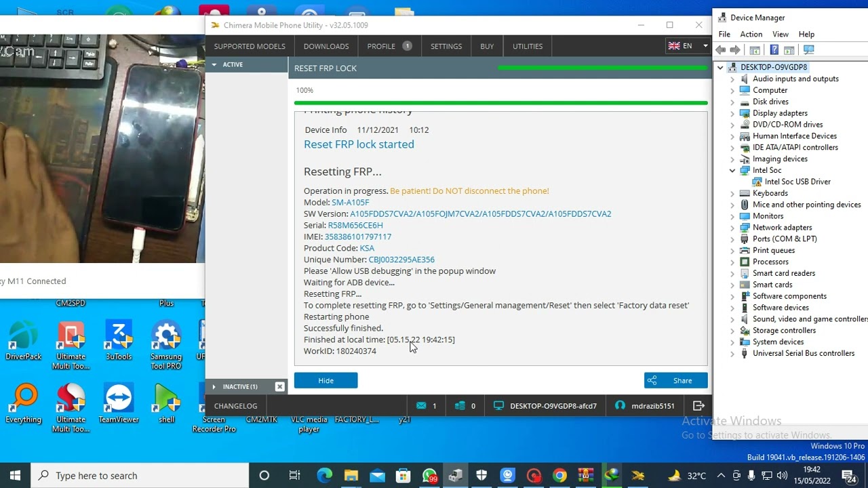Image resolution: width=868 pixels, height=488 pixels.
Task: Click IMEI value 358386101797117
Action: click(358, 237)
